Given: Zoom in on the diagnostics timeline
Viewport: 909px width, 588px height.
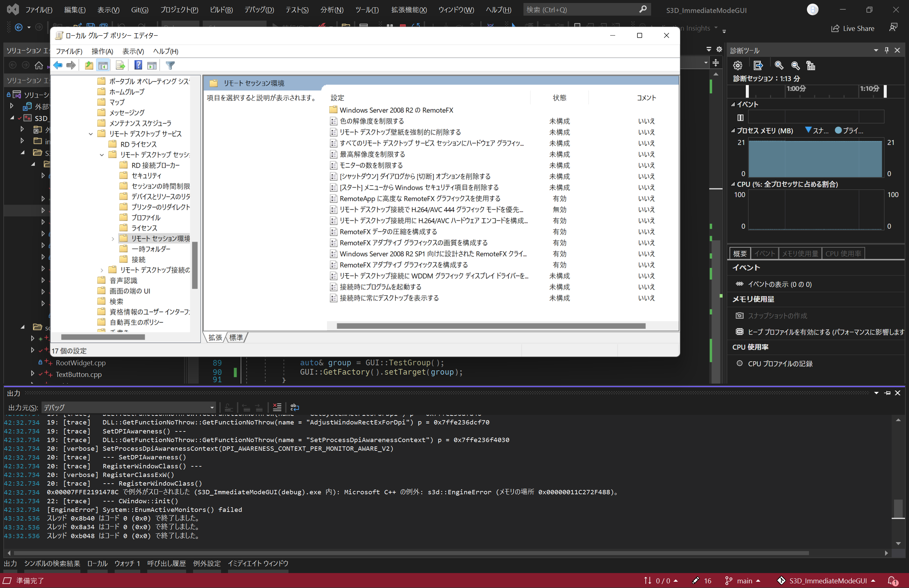Looking at the screenshot, I should pos(778,65).
